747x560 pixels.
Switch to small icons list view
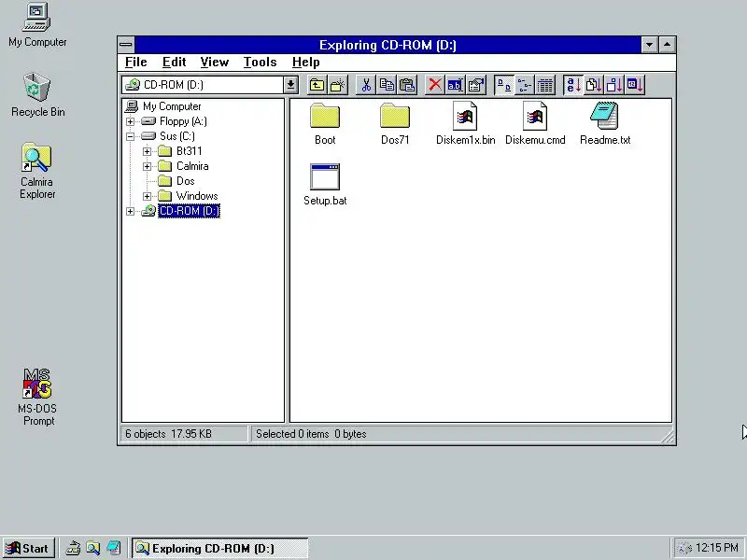pyautogui.click(x=525, y=85)
